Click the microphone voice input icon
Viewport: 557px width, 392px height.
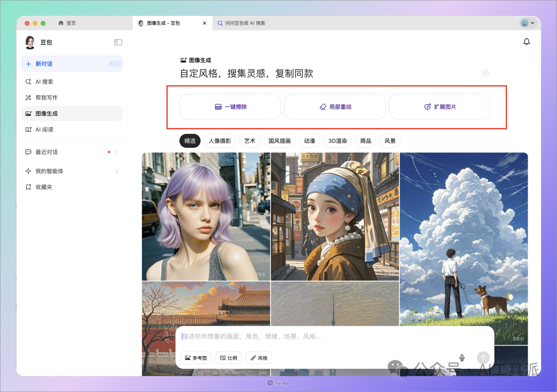(x=462, y=357)
